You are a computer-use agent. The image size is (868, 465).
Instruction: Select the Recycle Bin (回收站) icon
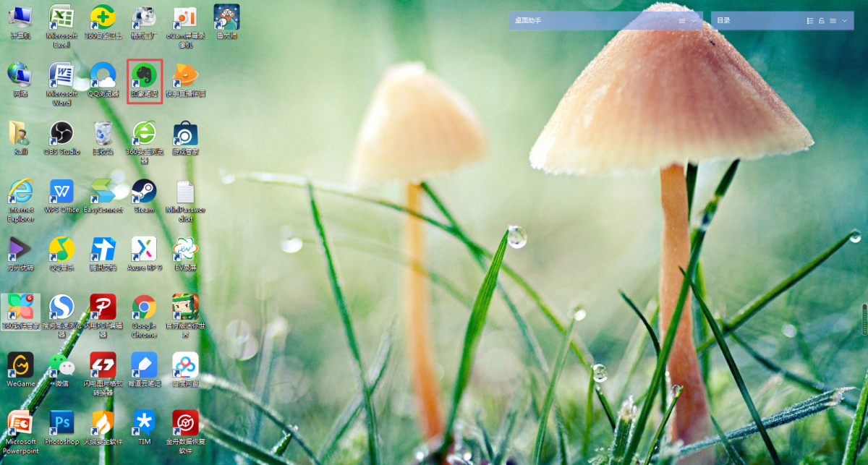coord(103,133)
